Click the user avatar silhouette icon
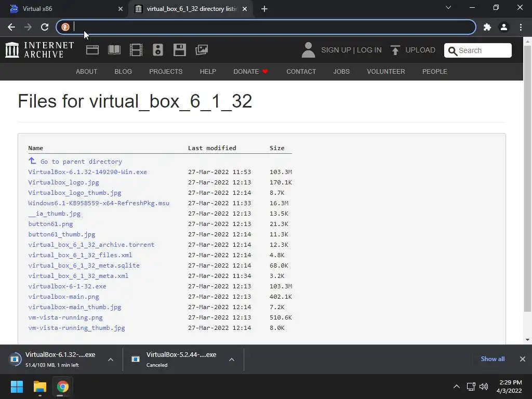The width and height of the screenshot is (532, 399). (309, 50)
